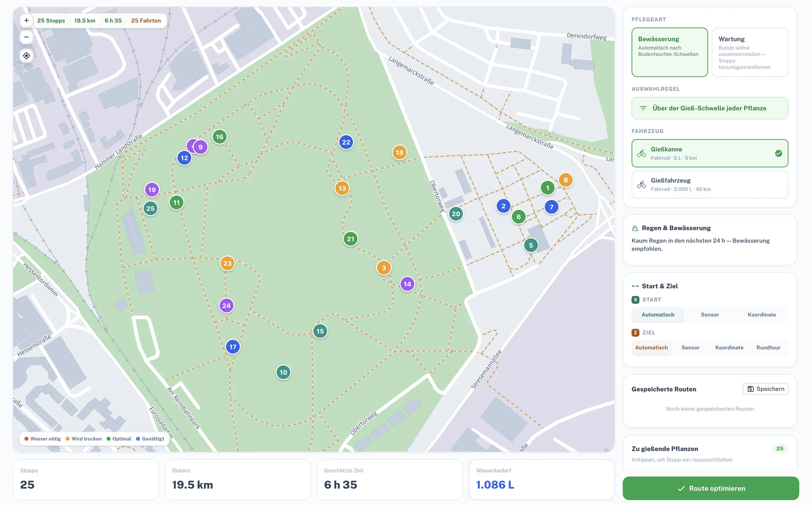This screenshot has height=505, width=812.
Task: Open the Auswahlregel filter selector
Action: tap(710, 108)
